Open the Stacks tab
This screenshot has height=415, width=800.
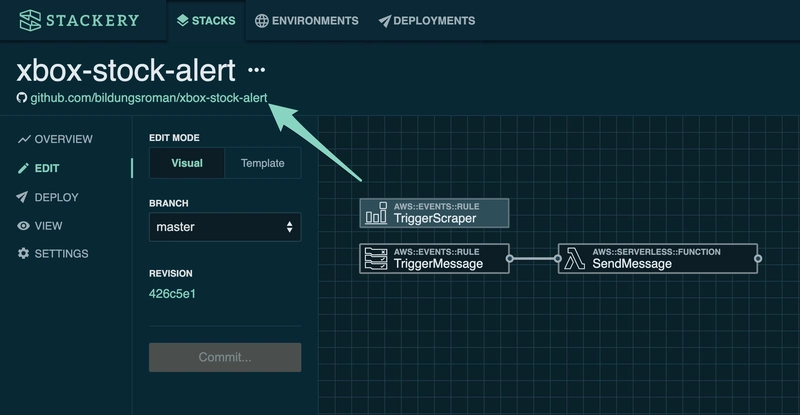point(206,21)
